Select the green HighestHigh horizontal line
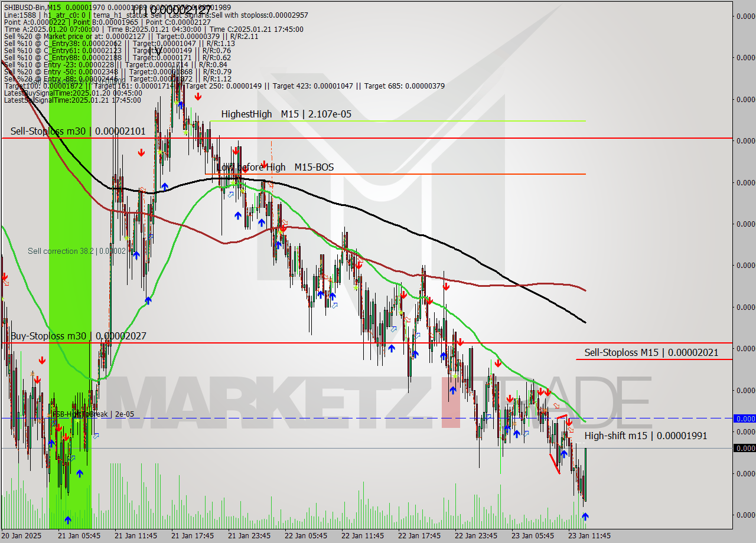The height and width of the screenshot is (543, 756). pyautogui.click(x=397, y=121)
